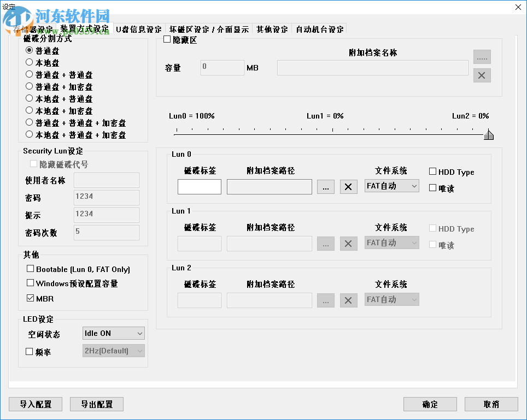Browse for the 附加档案名称 attachment file
Image resolution: width=527 pixels, height=420 pixels.
[x=482, y=56]
